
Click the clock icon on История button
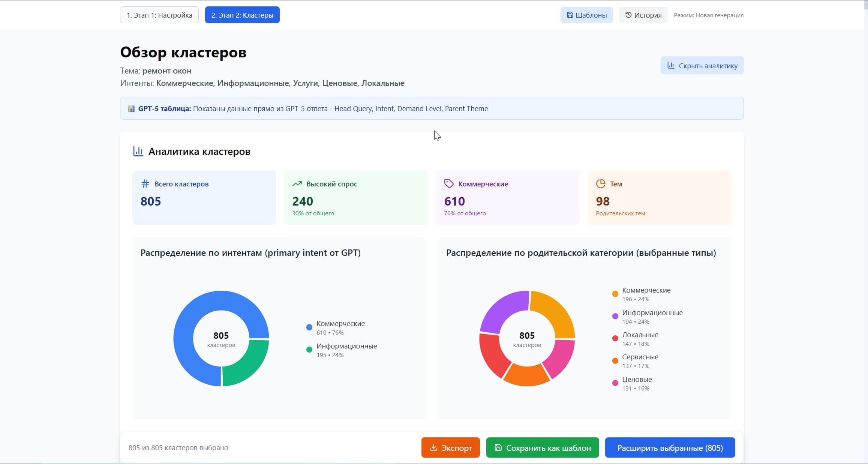point(628,15)
